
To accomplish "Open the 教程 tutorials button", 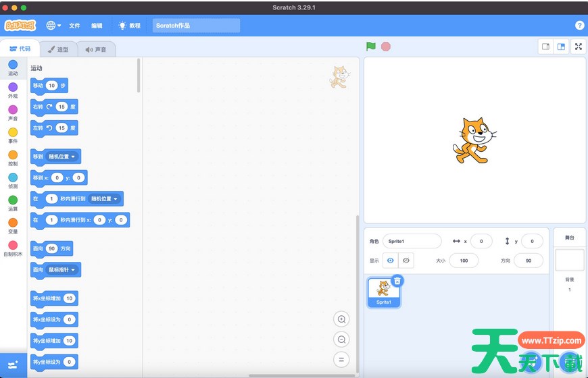I will (x=129, y=26).
